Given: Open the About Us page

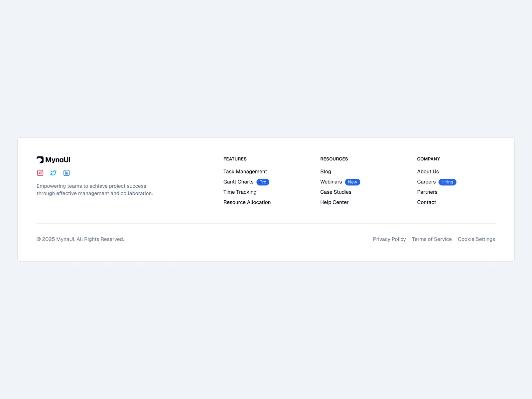Looking at the screenshot, I should click(x=428, y=171).
